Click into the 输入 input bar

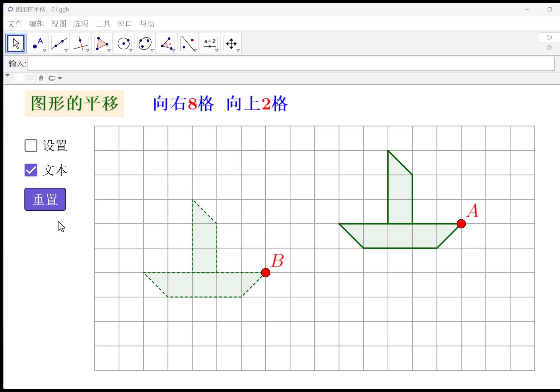(291, 64)
